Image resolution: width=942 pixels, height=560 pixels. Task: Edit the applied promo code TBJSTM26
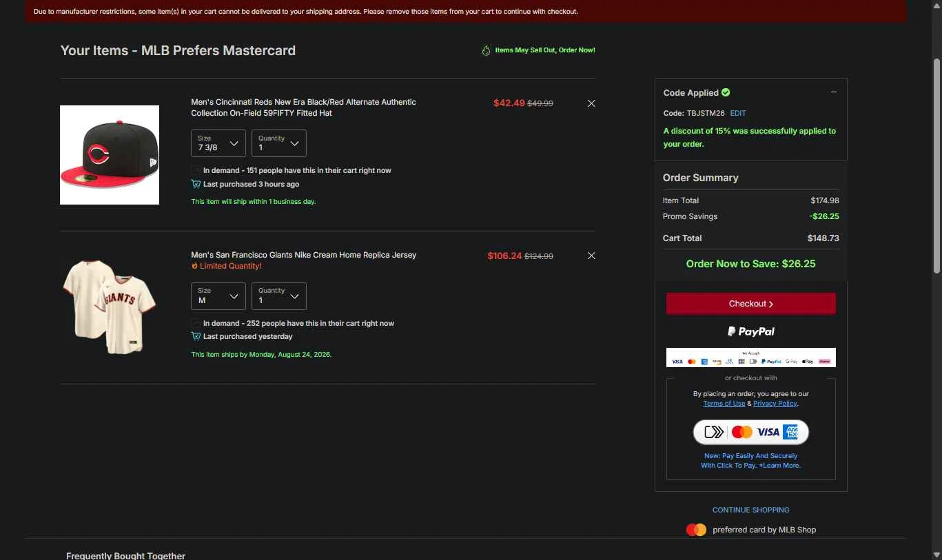[738, 113]
